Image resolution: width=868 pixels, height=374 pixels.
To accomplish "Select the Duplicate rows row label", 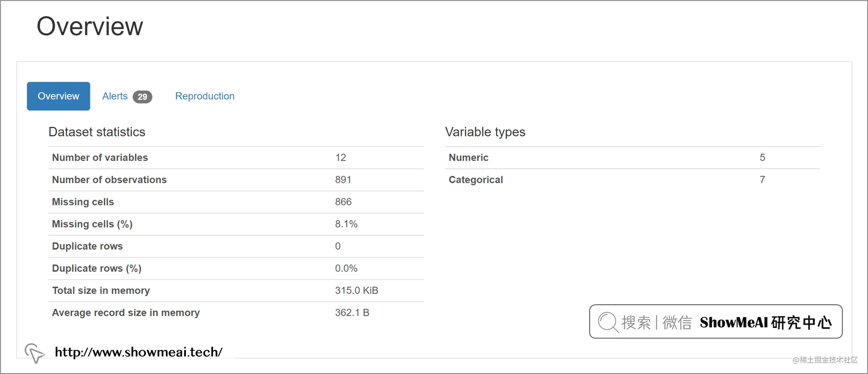I will tap(88, 246).
